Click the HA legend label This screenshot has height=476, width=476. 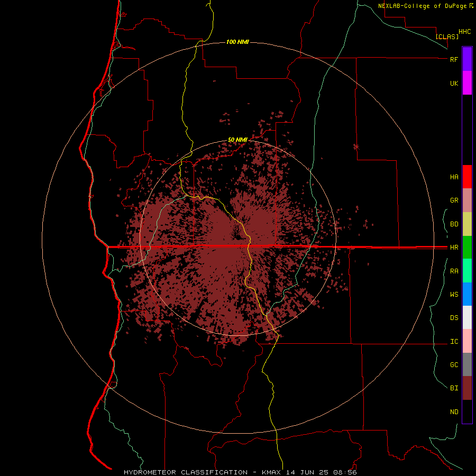(x=454, y=177)
